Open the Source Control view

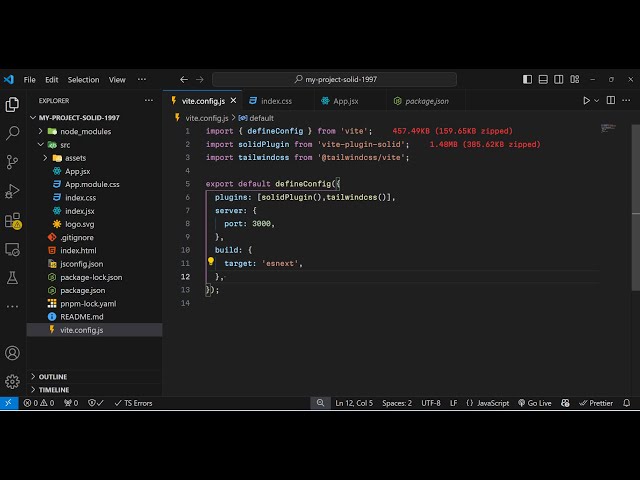click(12, 161)
